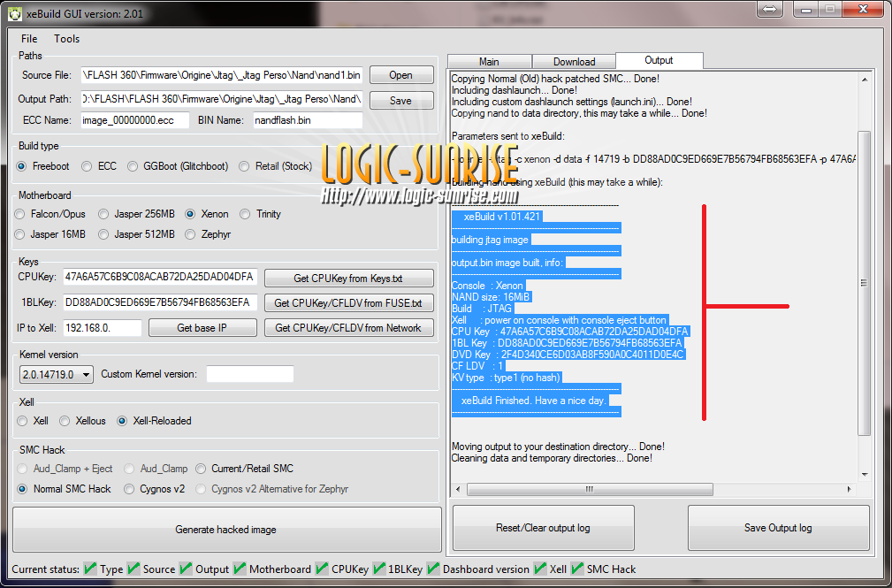Click the Motherboard status checkmark
Image resolution: width=892 pixels, height=588 pixels.
(x=240, y=568)
